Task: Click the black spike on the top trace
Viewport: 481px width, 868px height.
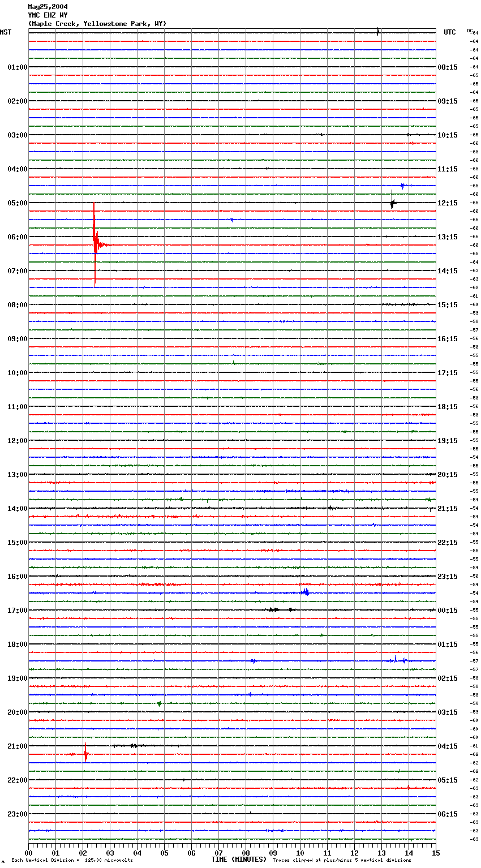Action: [377, 32]
